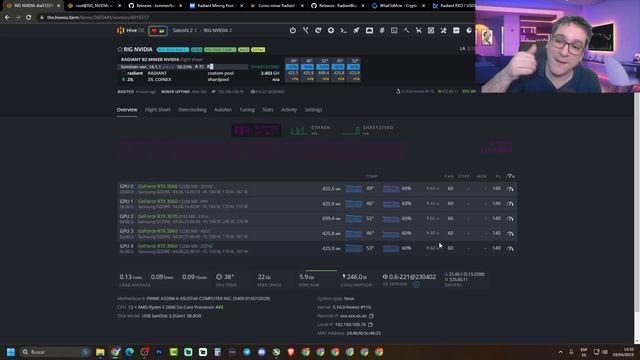The image size is (640, 360).
Task: Click copy icon next to Local IP
Action: [x=370, y=324]
